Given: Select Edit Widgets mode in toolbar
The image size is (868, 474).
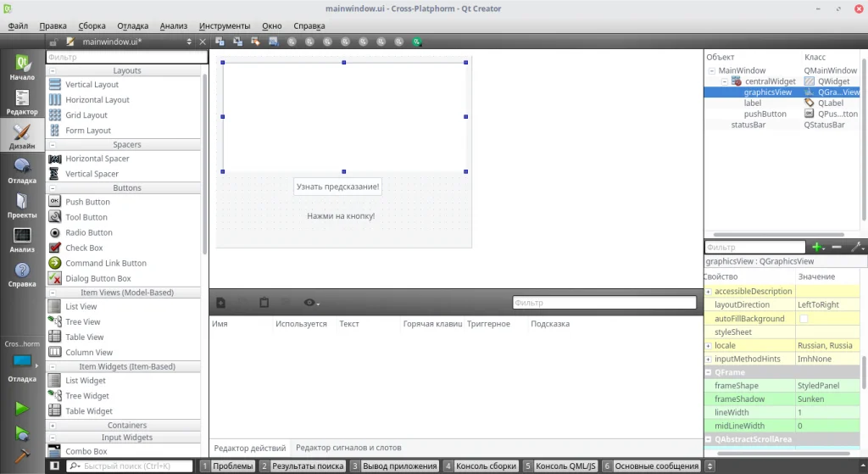Looking at the screenshot, I should click(220, 42).
